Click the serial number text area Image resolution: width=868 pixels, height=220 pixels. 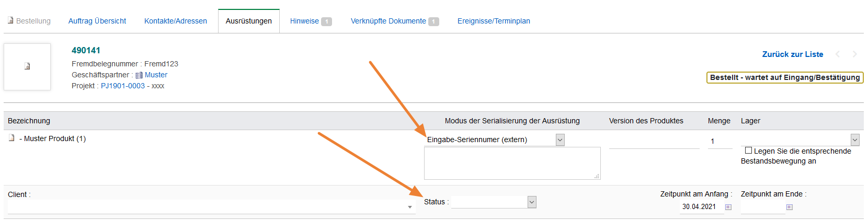click(512, 163)
